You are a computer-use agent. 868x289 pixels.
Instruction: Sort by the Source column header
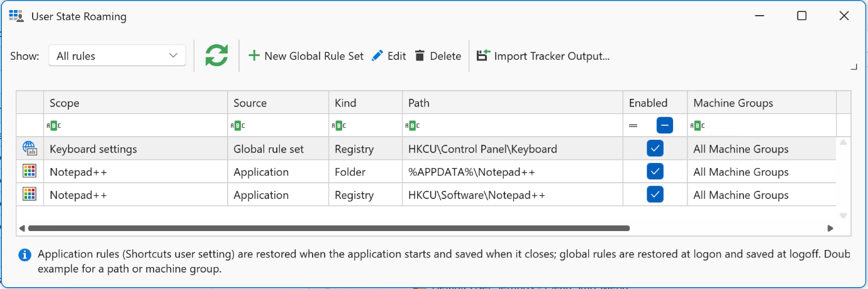point(278,103)
